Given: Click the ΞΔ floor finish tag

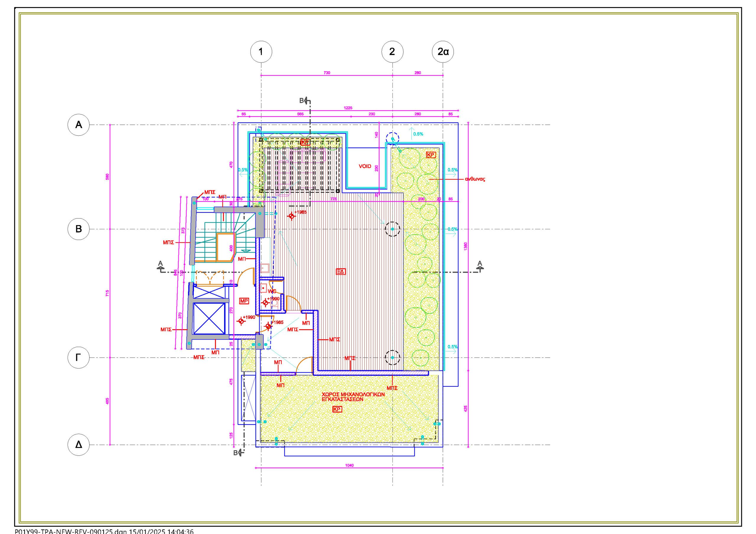Looking at the screenshot, I should click(340, 272).
